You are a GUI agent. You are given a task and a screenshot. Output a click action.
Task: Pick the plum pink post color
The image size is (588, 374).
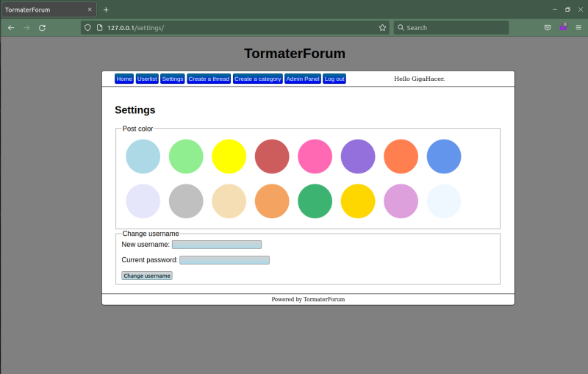click(401, 201)
